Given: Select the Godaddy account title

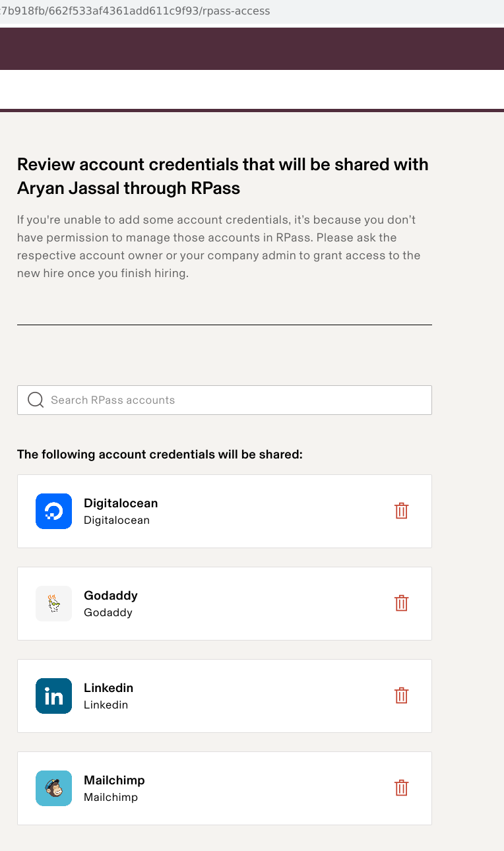Looking at the screenshot, I should [111, 596].
